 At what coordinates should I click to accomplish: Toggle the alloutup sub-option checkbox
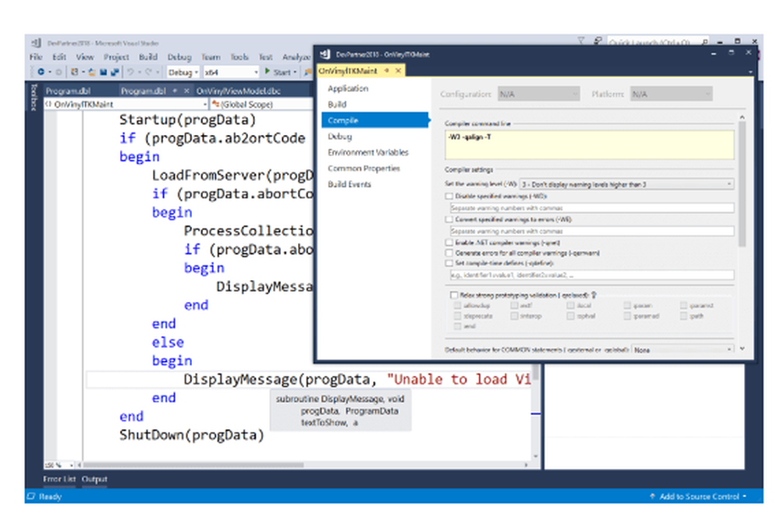tap(458, 306)
